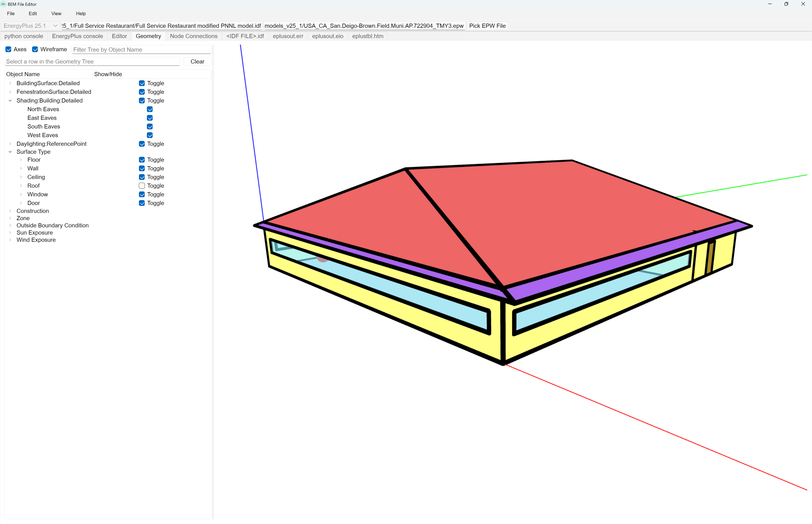Uncheck FenestrationSurface:Detailed toggle checkbox
The image size is (812, 524).
(x=142, y=92)
